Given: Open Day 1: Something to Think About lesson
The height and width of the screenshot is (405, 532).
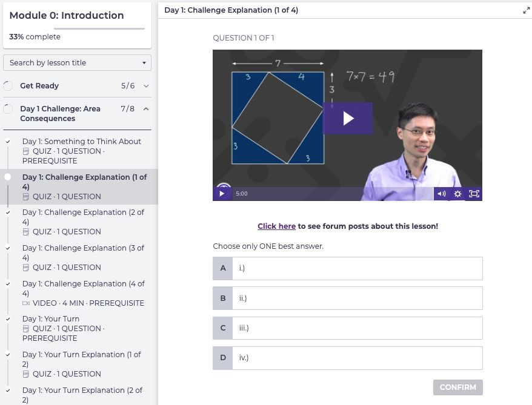Looking at the screenshot, I should pyautogui.click(x=81, y=142).
